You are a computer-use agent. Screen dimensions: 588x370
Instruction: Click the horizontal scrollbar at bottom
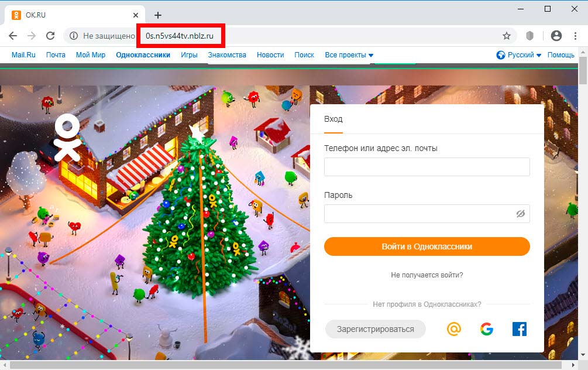click(x=286, y=365)
